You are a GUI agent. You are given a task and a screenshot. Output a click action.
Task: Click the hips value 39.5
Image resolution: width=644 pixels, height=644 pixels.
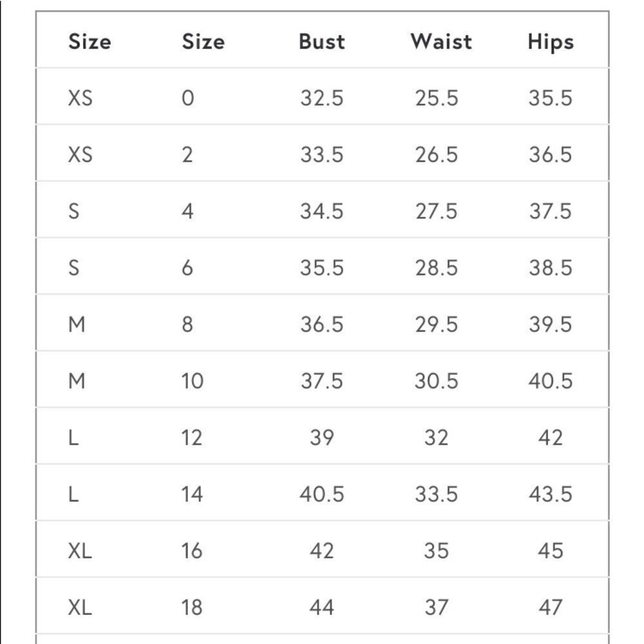point(551,325)
